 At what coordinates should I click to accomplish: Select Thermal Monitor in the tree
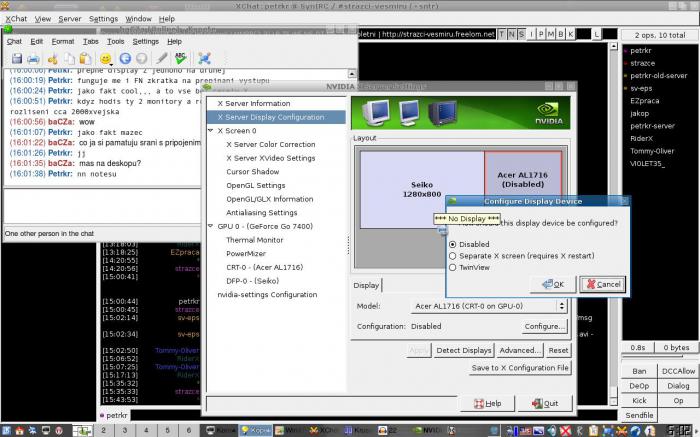coord(254,240)
